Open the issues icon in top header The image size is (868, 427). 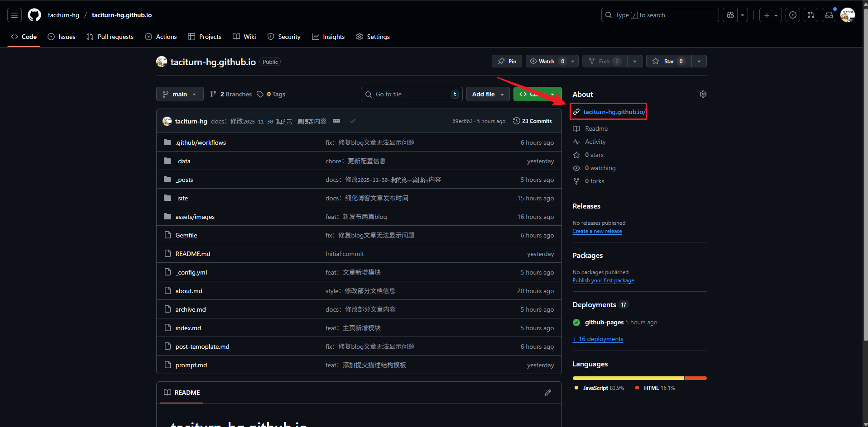coord(792,15)
